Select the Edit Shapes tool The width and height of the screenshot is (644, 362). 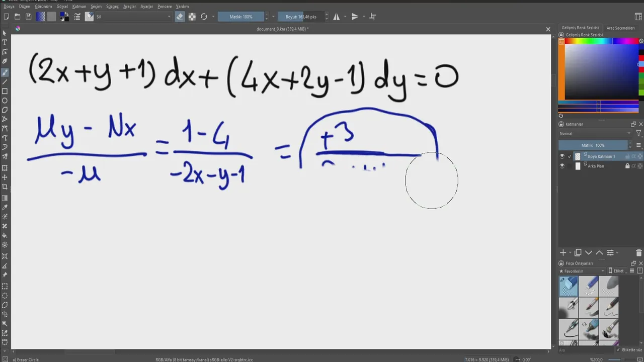point(5,52)
